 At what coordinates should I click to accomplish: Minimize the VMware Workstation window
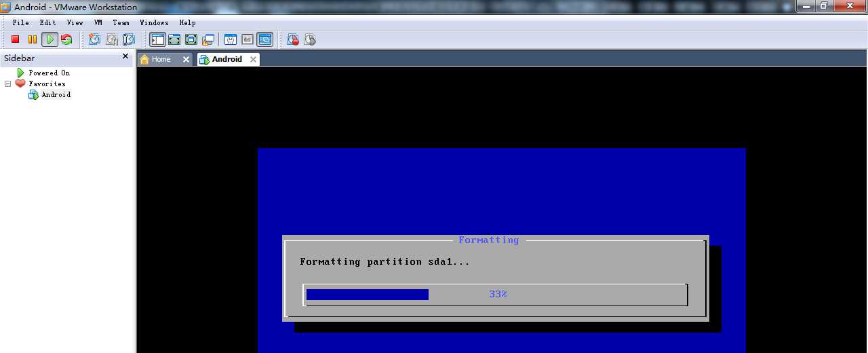point(805,5)
